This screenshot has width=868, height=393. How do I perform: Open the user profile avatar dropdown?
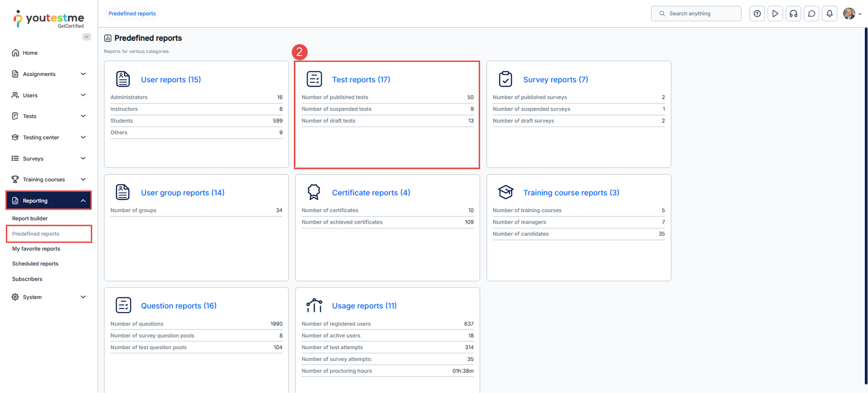click(852, 14)
